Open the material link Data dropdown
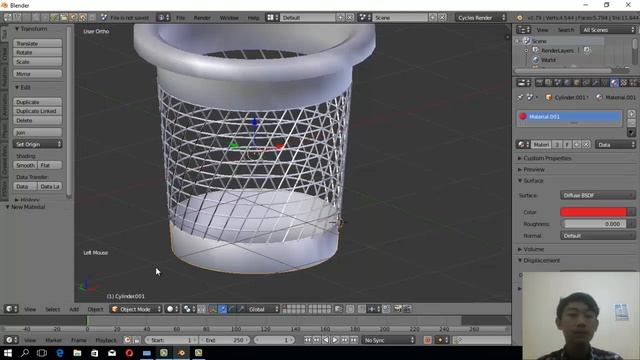Image resolution: width=640 pixels, height=360 pixels. coord(615,144)
